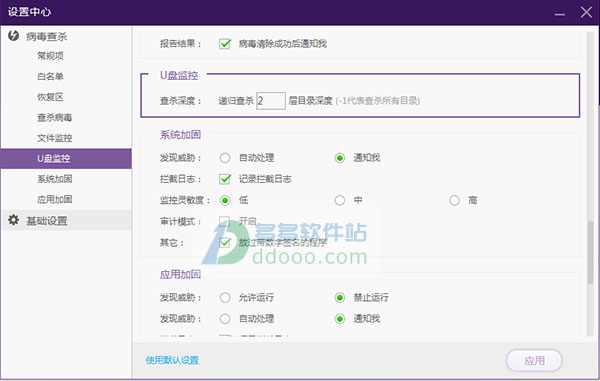Click the 递归查杀 depth input field

(271, 101)
